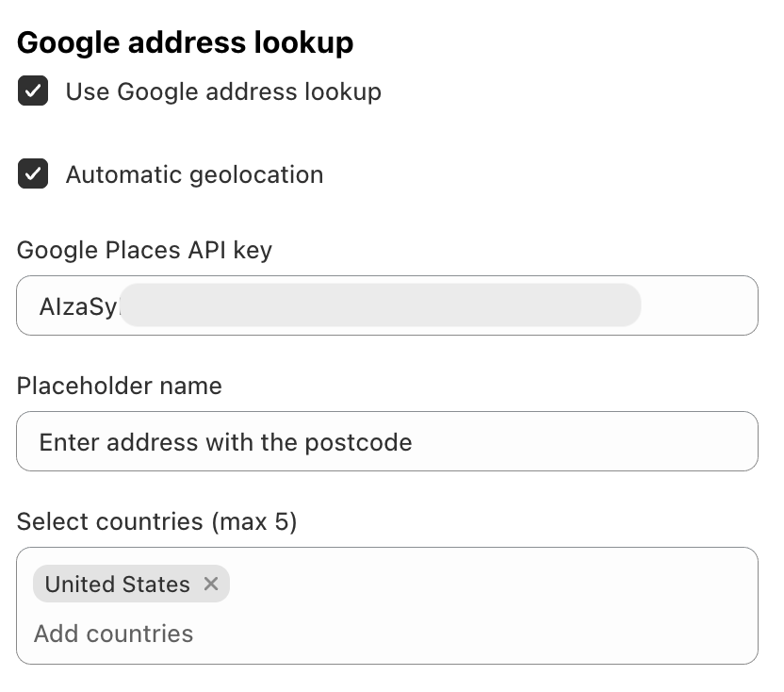Remove the United States country tag
This screenshot has width=784, height=692.
click(x=211, y=585)
